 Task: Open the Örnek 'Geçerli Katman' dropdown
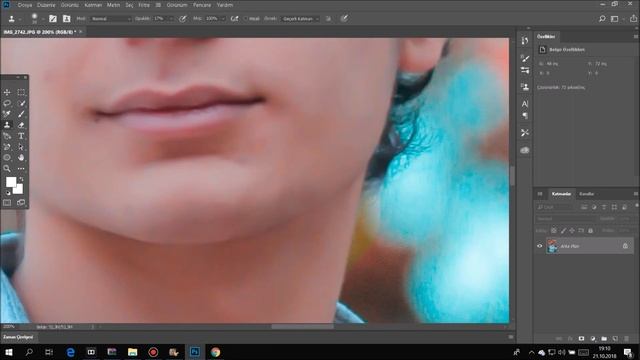click(300, 19)
